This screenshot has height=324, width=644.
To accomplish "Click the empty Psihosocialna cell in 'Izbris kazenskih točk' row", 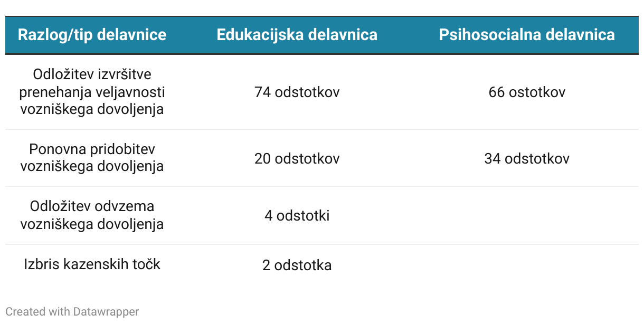I will [x=527, y=265].
